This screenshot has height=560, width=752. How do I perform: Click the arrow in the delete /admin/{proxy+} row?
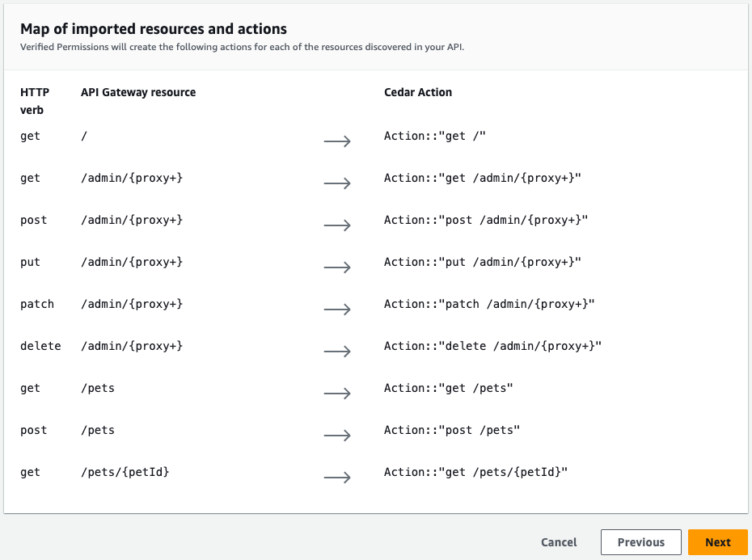tap(337, 352)
